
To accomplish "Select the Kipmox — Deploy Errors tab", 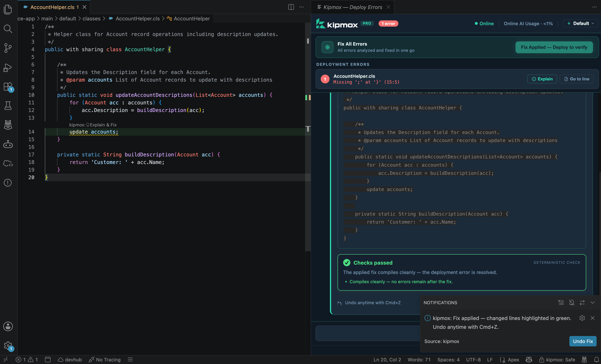I will click(353, 7).
